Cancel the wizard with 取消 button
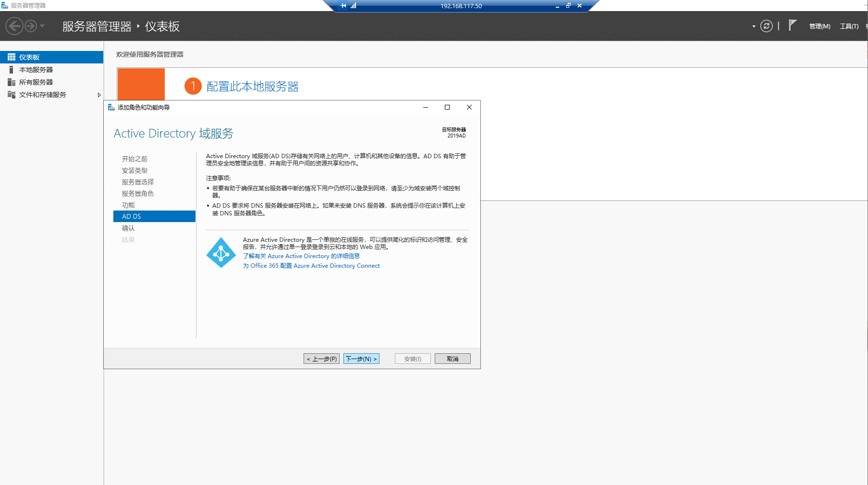This screenshot has height=485, width=868. [x=452, y=359]
